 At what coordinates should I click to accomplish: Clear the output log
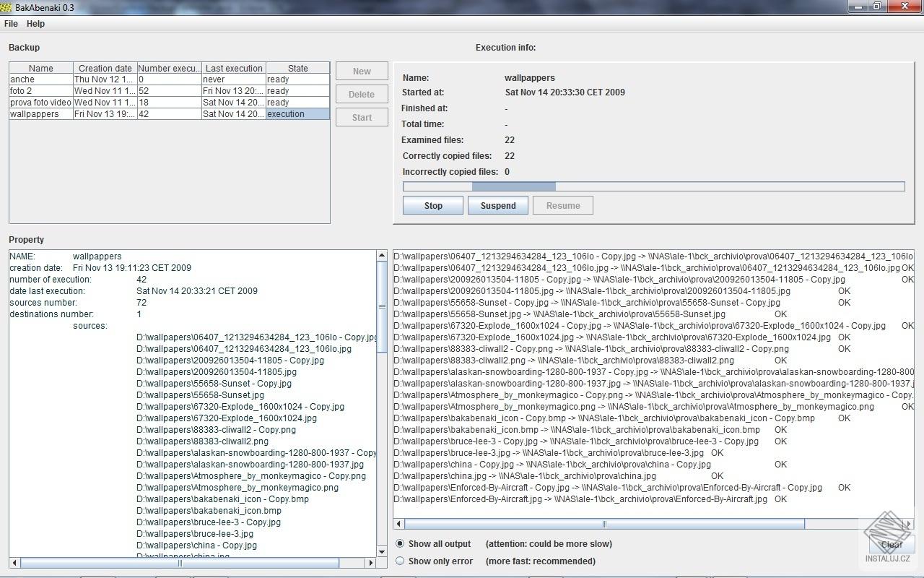pyautogui.click(x=892, y=545)
